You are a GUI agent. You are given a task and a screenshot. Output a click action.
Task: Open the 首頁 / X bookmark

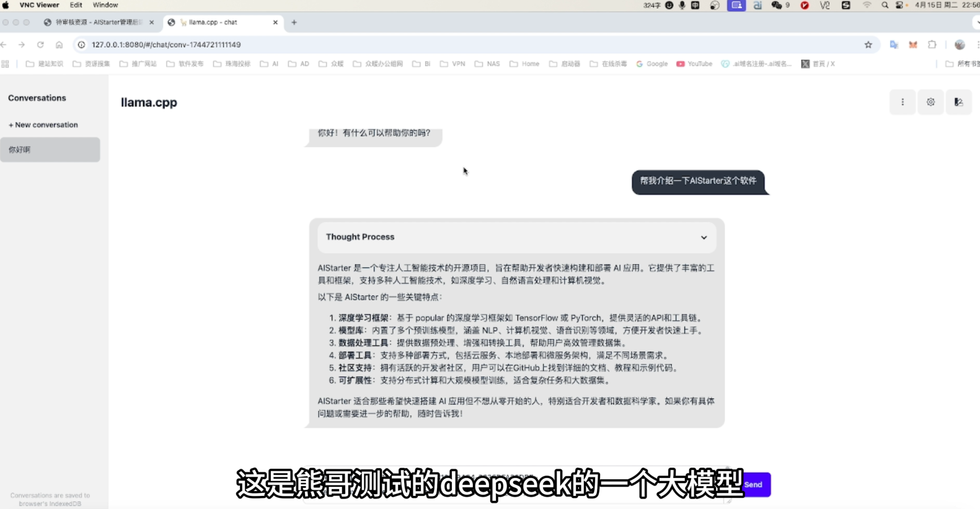(818, 64)
